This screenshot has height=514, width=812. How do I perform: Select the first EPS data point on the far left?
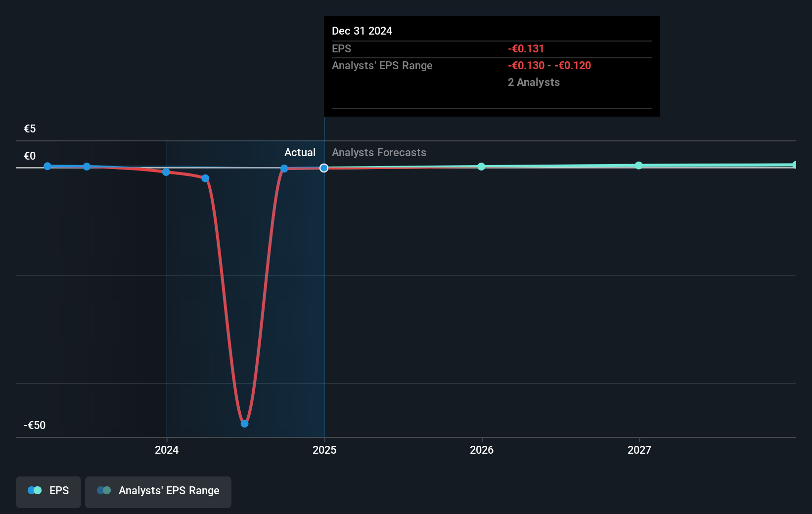[47, 166]
